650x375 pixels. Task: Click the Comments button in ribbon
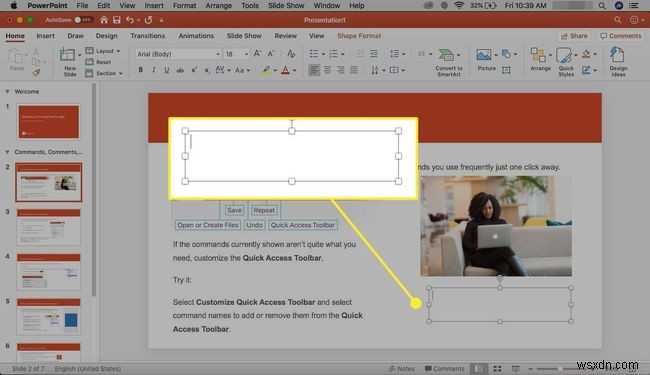[621, 36]
